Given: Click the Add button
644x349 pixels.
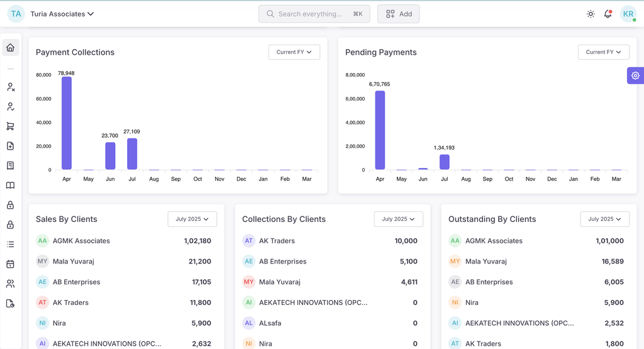Looking at the screenshot, I should click(x=398, y=14).
